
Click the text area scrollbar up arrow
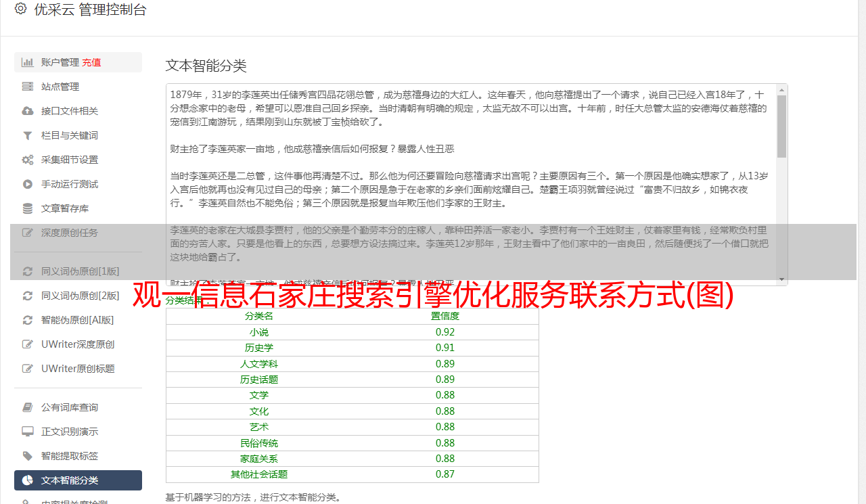tap(781, 89)
